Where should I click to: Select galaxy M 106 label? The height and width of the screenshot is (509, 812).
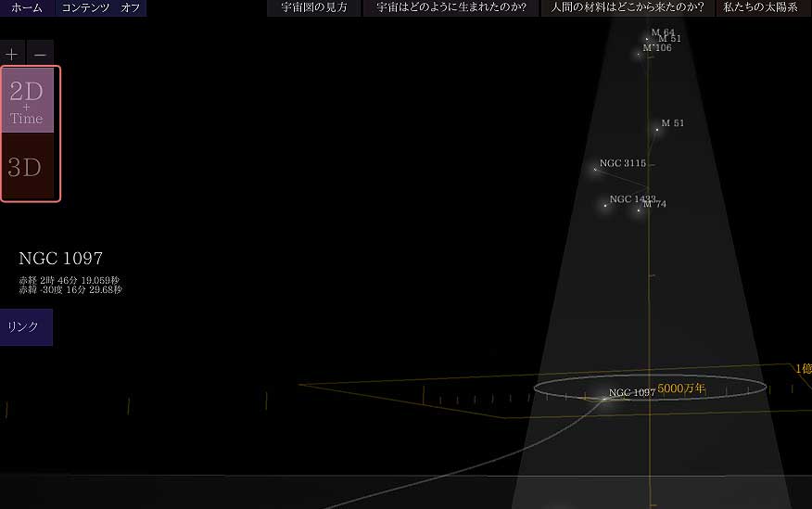[656, 47]
